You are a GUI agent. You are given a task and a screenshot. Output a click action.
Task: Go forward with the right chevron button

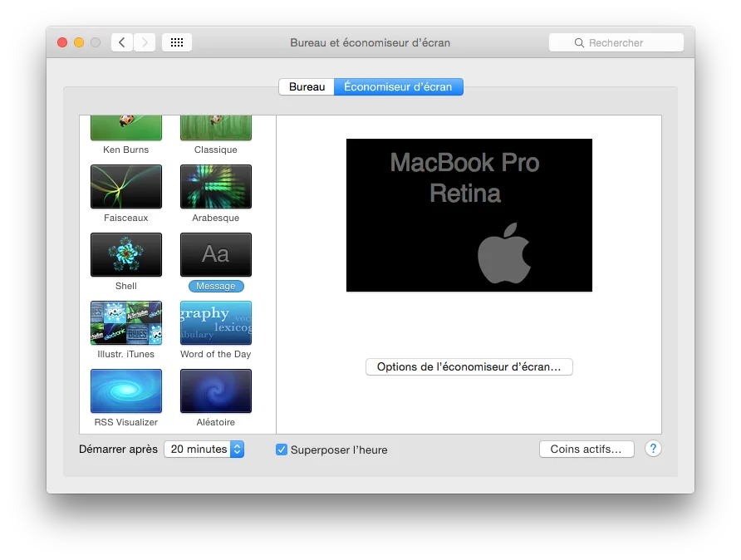click(145, 42)
